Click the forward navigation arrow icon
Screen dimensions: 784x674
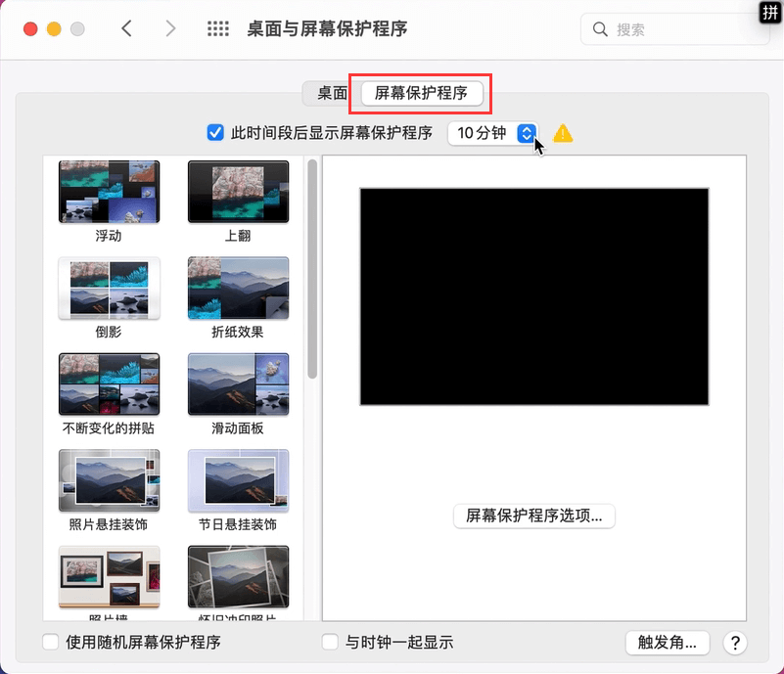point(169,28)
